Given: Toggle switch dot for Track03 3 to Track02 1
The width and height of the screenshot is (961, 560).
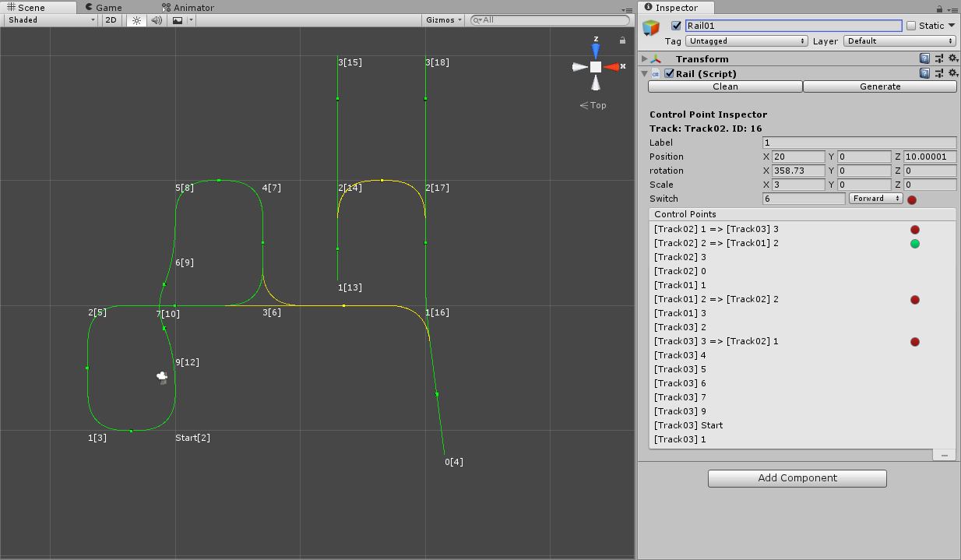Looking at the screenshot, I should [x=915, y=342].
